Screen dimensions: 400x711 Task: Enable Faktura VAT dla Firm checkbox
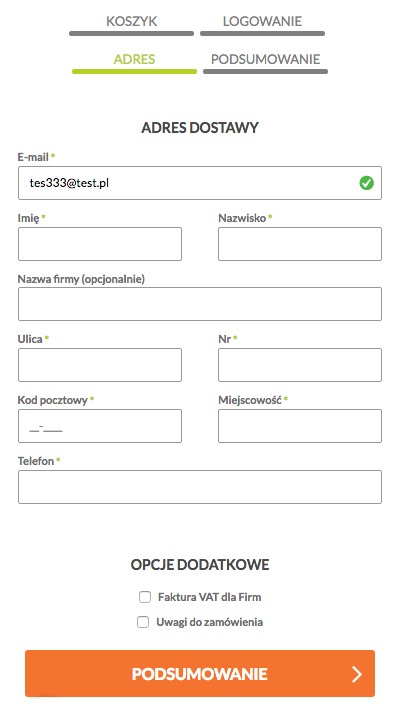(x=145, y=597)
